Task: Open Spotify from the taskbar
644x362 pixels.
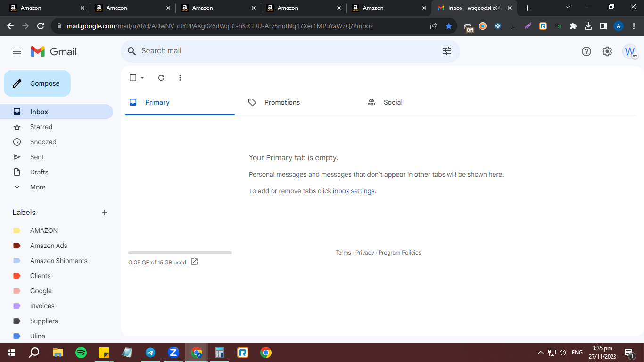Action: click(81, 353)
